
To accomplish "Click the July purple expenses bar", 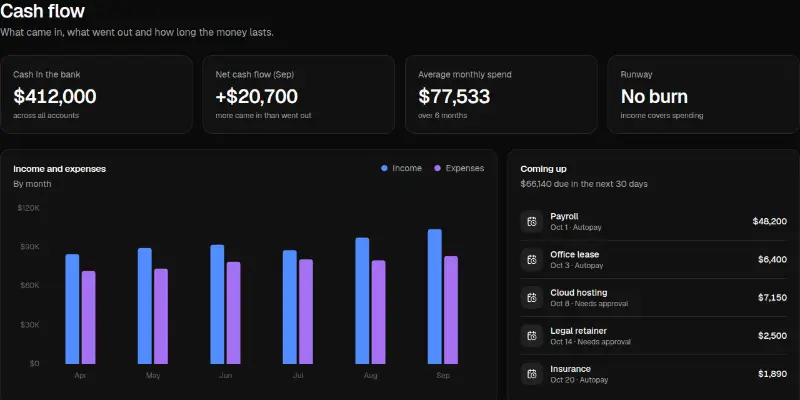I will click(306, 312).
